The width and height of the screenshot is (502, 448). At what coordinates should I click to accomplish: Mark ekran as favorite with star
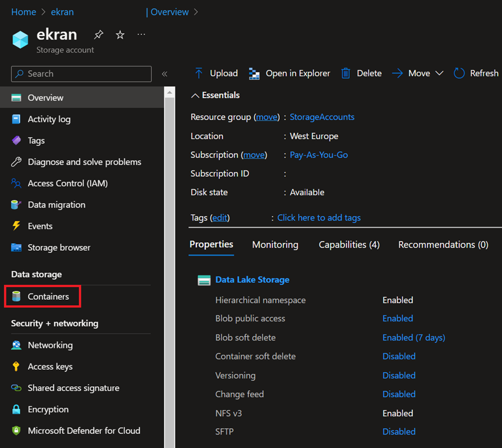pos(120,35)
